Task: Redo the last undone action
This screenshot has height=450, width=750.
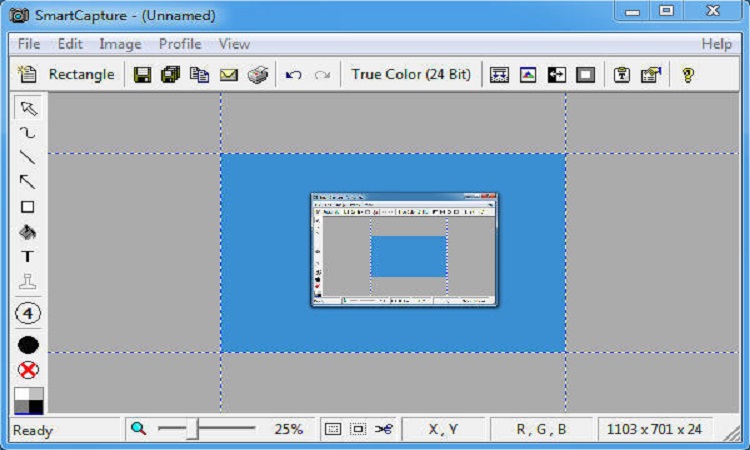Action: point(322,75)
